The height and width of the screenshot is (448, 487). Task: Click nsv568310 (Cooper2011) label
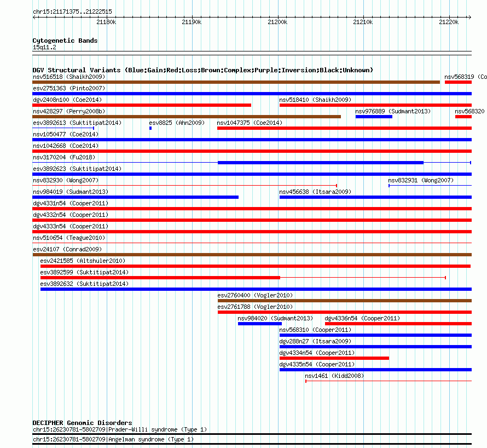pos(315,330)
